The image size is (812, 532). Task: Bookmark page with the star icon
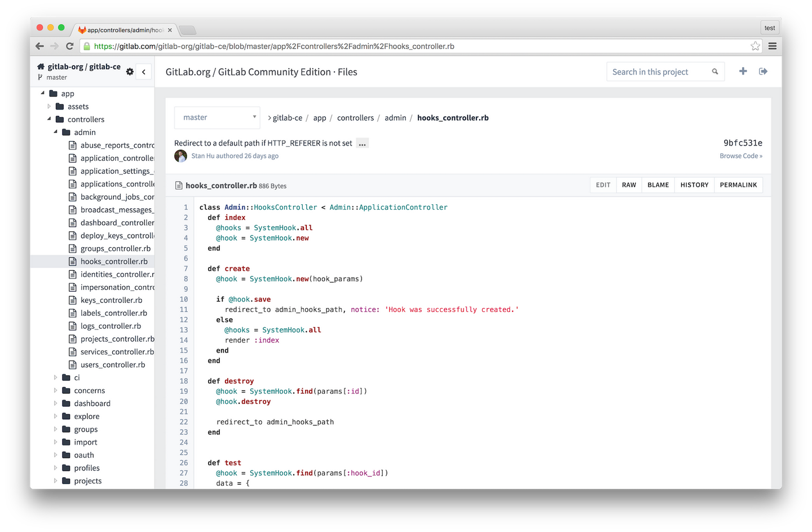tap(755, 46)
